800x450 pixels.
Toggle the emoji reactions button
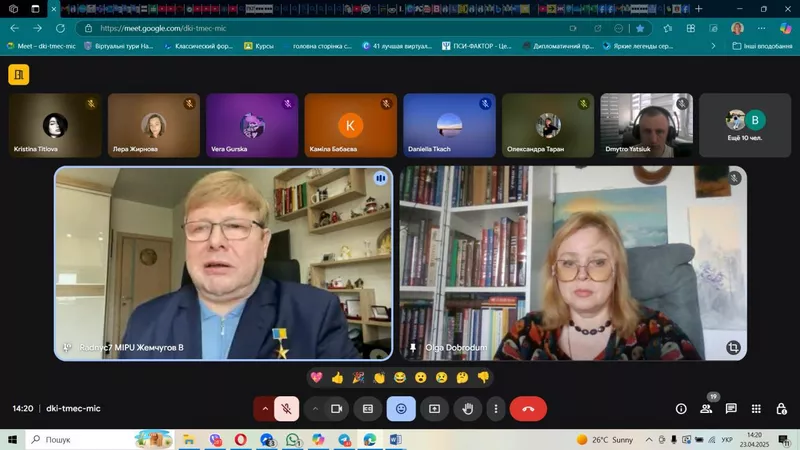[x=401, y=409]
